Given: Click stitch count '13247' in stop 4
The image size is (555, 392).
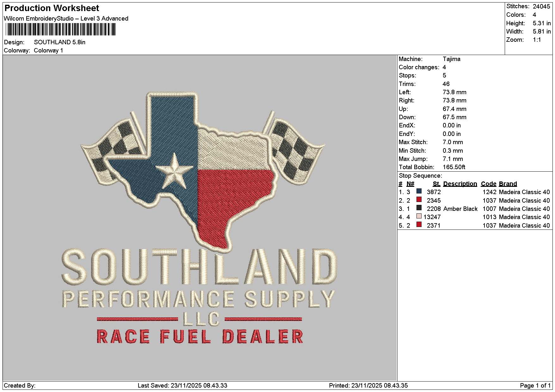Looking at the screenshot, I should (432, 217).
